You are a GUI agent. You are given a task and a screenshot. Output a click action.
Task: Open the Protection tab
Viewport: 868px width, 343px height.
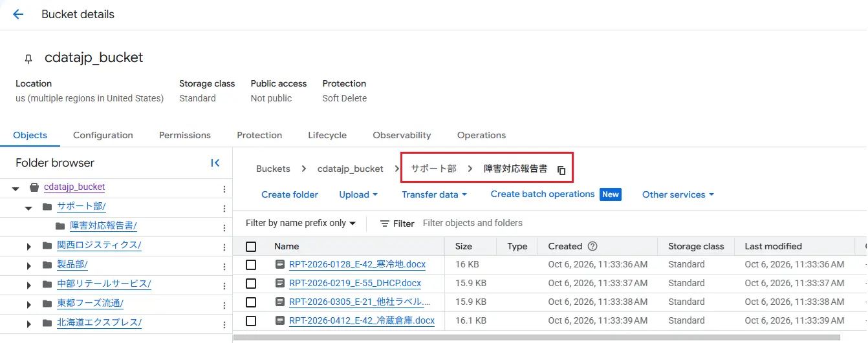coord(259,135)
